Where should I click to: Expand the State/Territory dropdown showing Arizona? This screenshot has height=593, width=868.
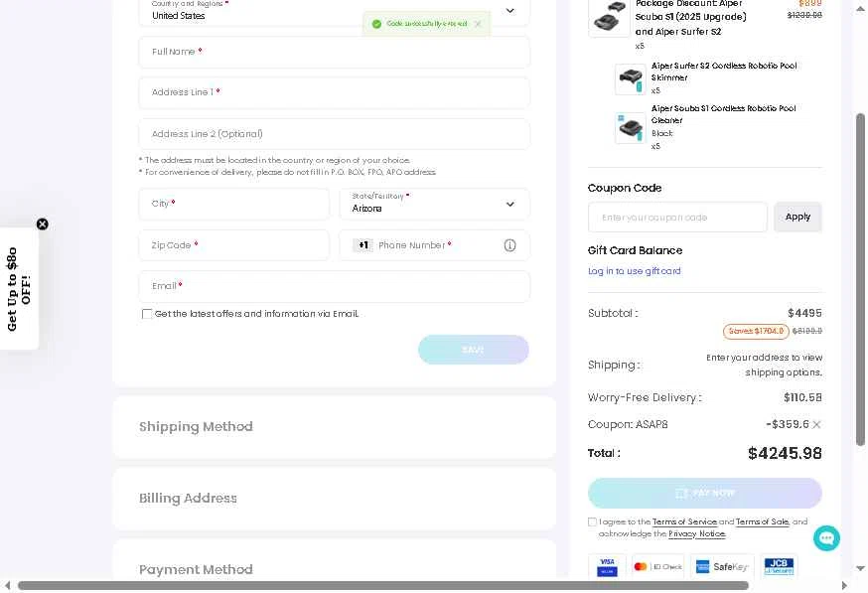pyautogui.click(x=434, y=204)
